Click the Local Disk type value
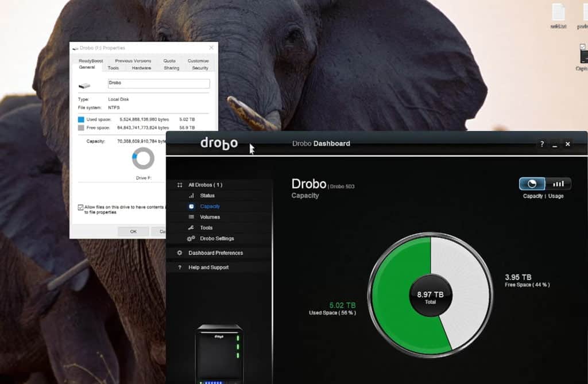The width and height of the screenshot is (588, 384). click(x=118, y=99)
